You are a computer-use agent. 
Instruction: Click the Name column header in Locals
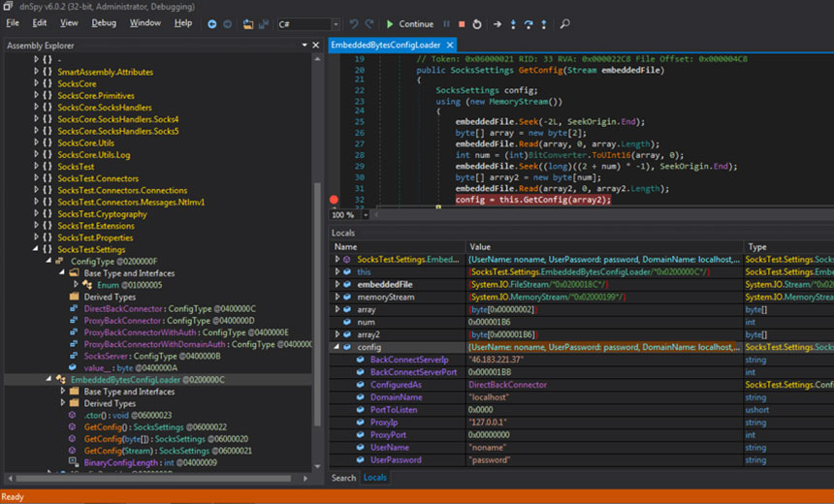tap(398, 247)
